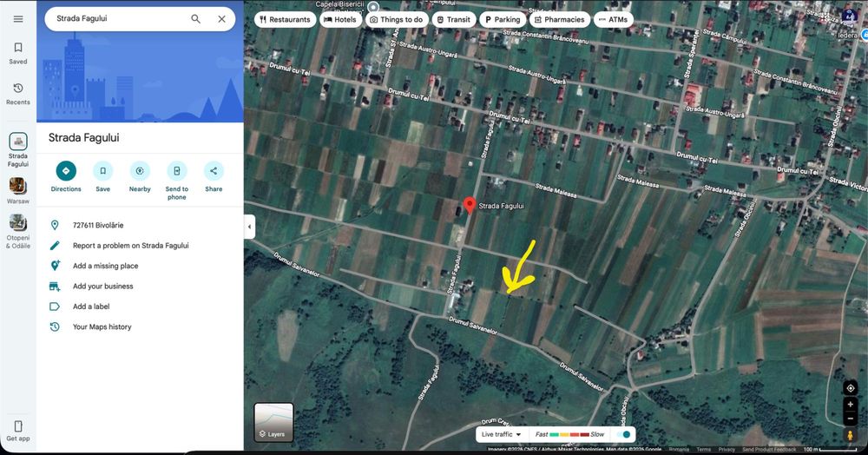Zoom in with plus button
The image size is (868, 455).
click(851, 405)
